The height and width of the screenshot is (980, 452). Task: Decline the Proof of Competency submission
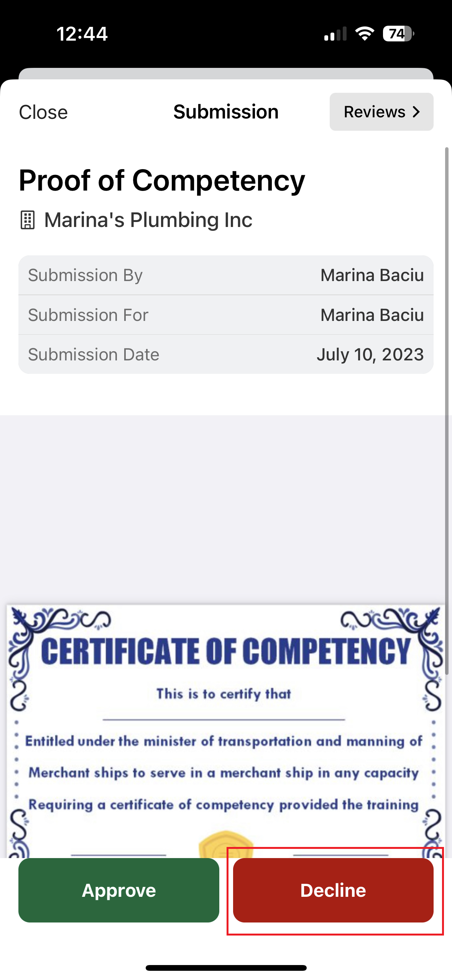coord(333,890)
